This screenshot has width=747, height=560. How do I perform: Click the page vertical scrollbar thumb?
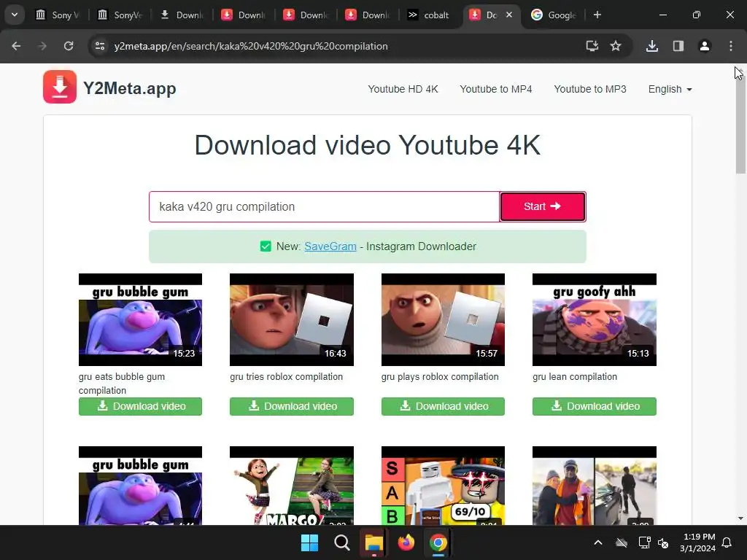[741, 124]
